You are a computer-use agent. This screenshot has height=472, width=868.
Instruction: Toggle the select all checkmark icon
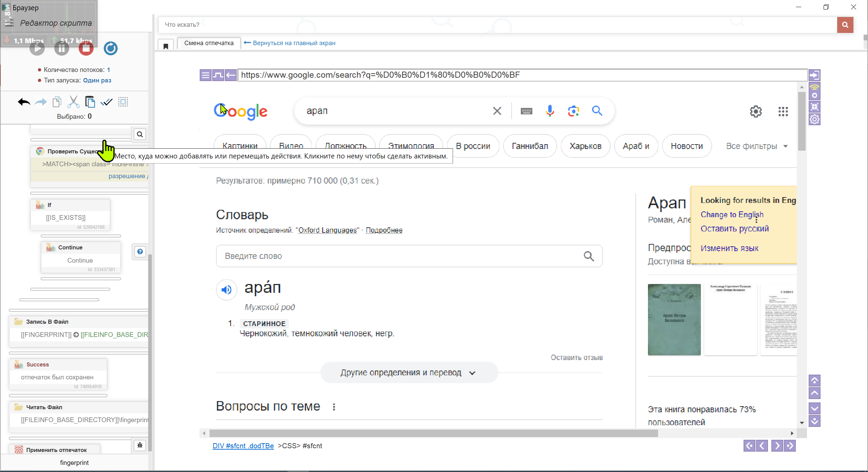(106, 102)
